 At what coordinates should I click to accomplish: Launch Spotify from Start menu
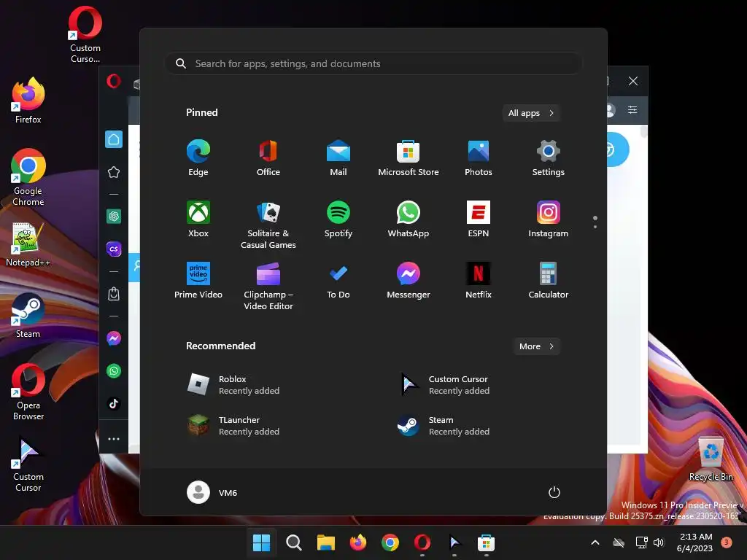[x=338, y=219]
